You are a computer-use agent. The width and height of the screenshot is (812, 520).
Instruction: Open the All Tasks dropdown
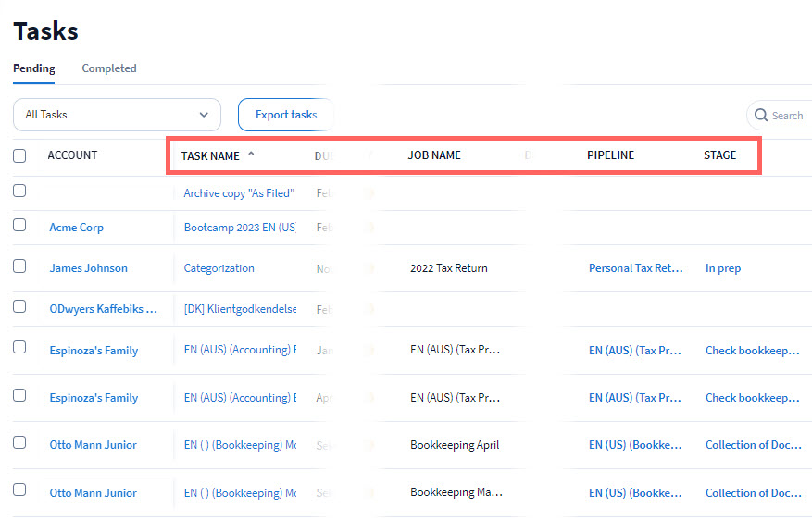pyautogui.click(x=117, y=115)
